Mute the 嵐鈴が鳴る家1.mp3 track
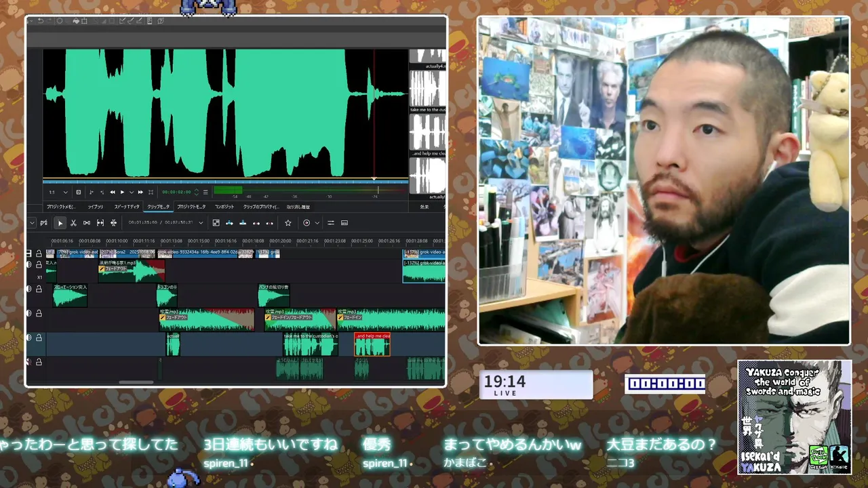The width and height of the screenshot is (868, 488). pos(29,264)
